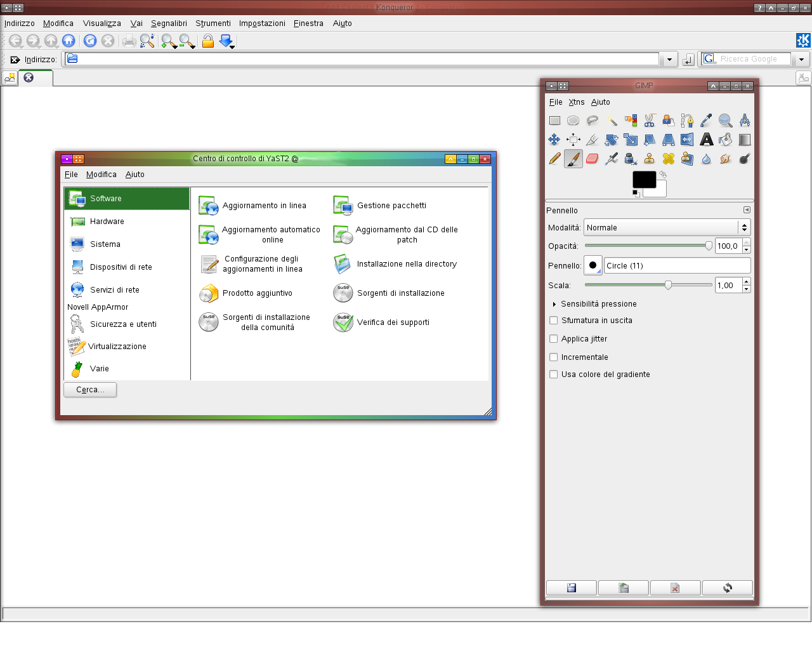The image size is (812, 650).
Task: Click the Scala slider handle
Action: 668,285
